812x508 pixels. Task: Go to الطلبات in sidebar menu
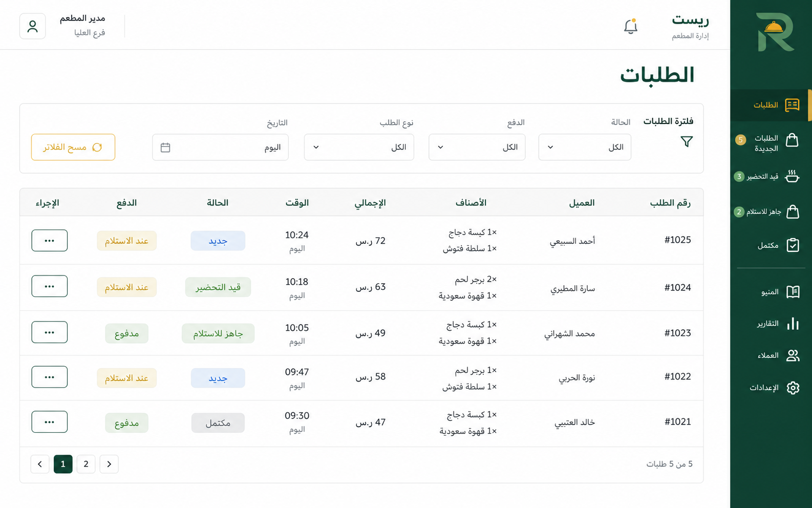[771, 105]
